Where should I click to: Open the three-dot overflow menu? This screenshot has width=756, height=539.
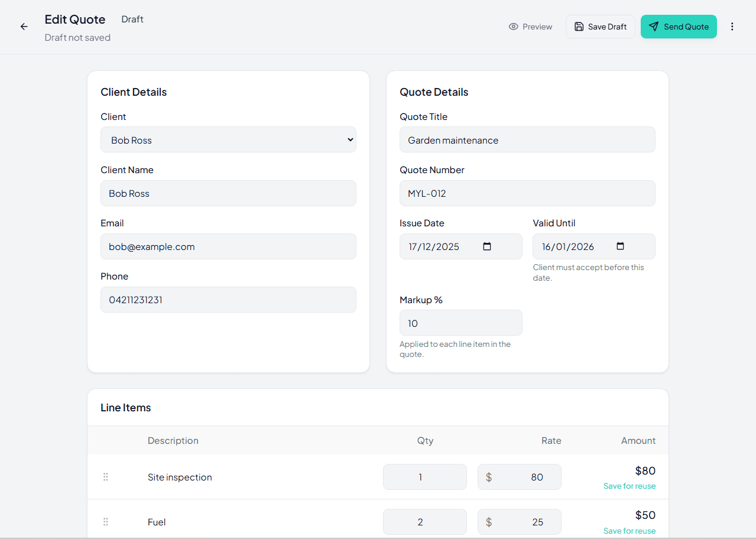[732, 27]
